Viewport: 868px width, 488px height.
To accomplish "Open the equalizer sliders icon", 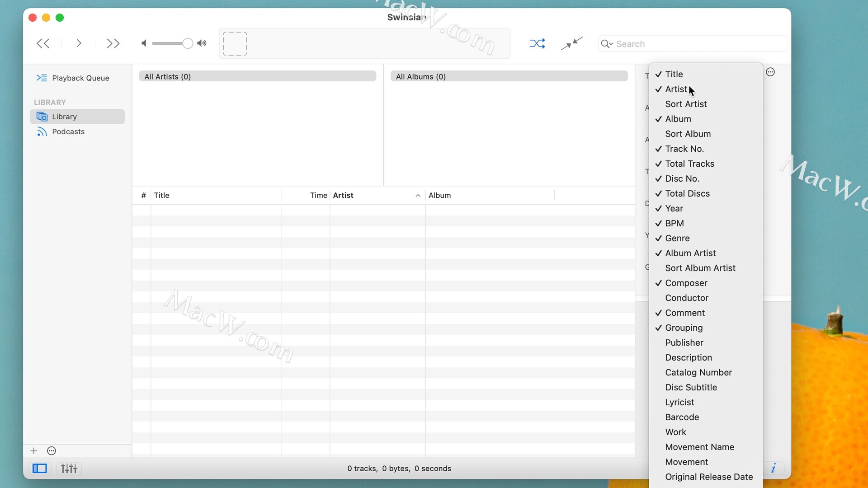I will (x=69, y=469).
